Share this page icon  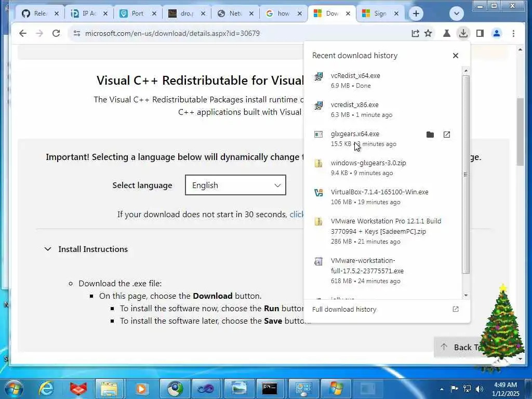click(x=415, y=33)
